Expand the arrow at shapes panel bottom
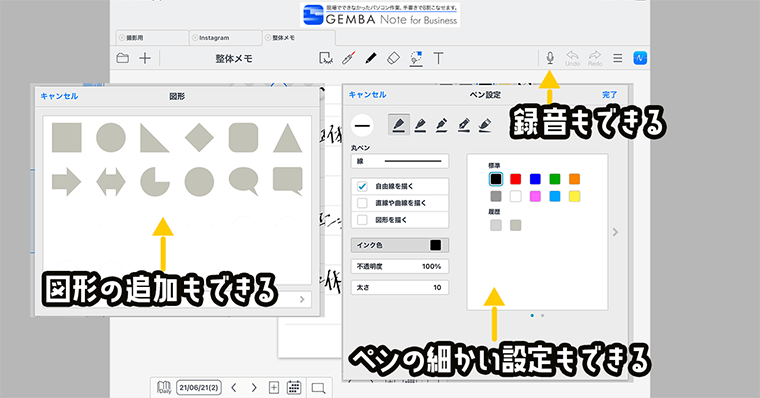 pos(302,299)
